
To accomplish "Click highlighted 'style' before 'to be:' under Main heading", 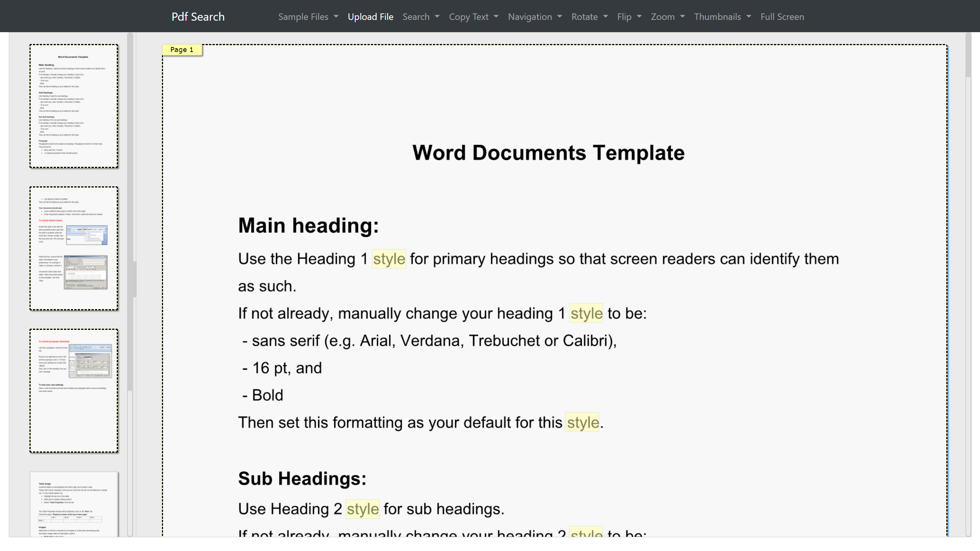I will click(x=586, y=313).
